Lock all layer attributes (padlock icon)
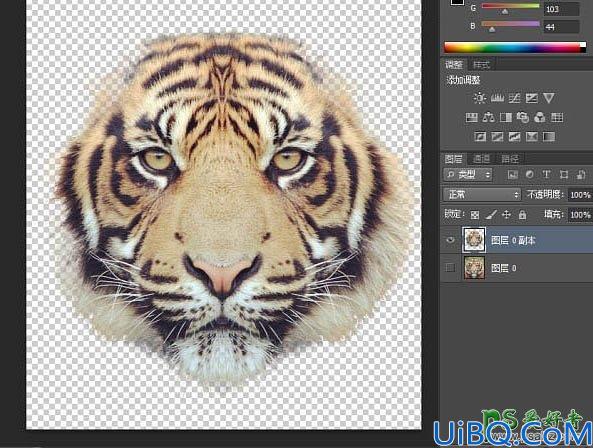Viewport: 593px width, 448px height. tap(522, 215)
